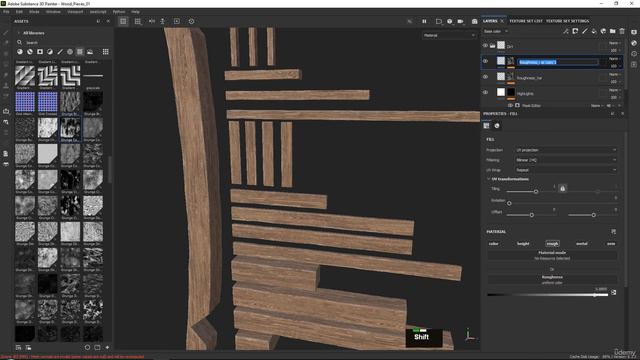
Task: Open the UV Wrap dropdown
Action: coord(566,170)
